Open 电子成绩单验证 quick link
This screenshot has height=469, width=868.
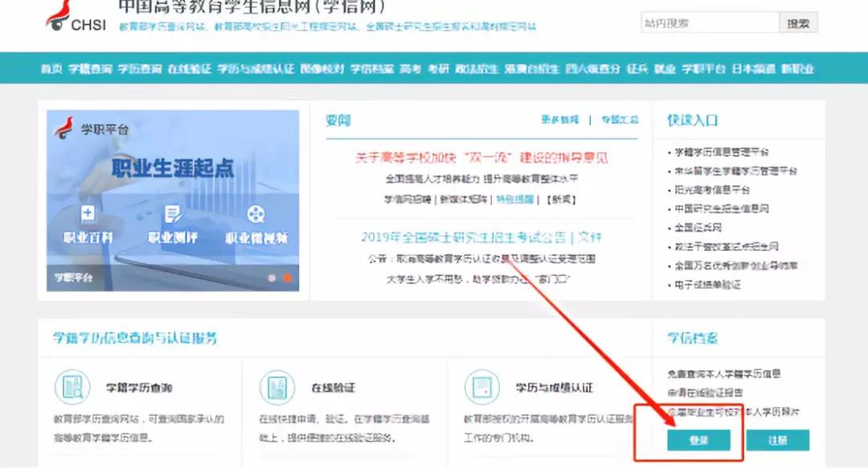click(707, 285)
